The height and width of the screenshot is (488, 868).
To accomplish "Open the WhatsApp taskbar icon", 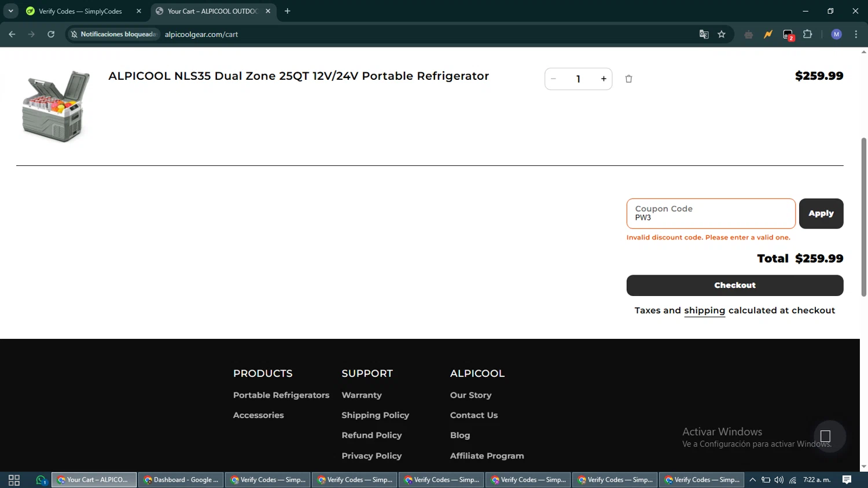I will click(x=41, y=480).
